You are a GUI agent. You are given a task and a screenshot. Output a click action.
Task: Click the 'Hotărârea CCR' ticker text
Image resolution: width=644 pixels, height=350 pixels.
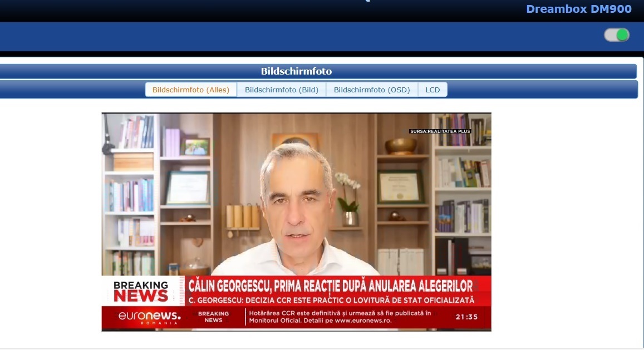click(340, 317)
